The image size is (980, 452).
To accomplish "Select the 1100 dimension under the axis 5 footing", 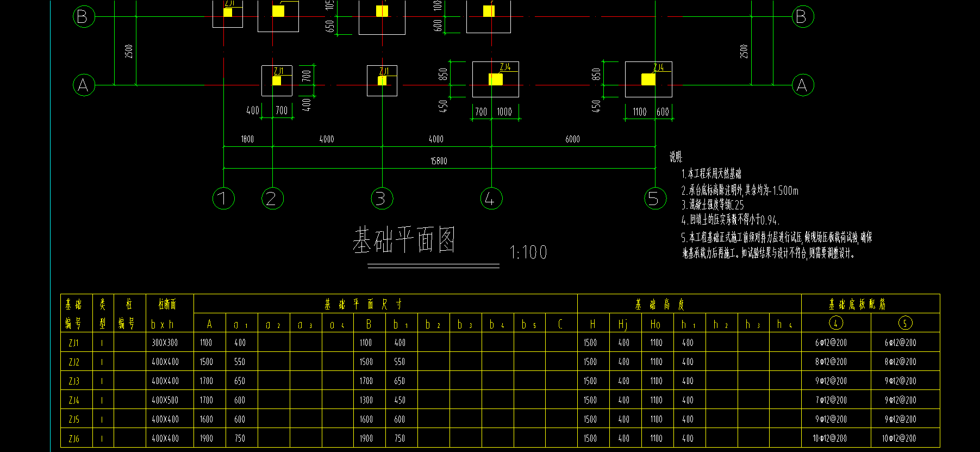I will coord(639,112).
